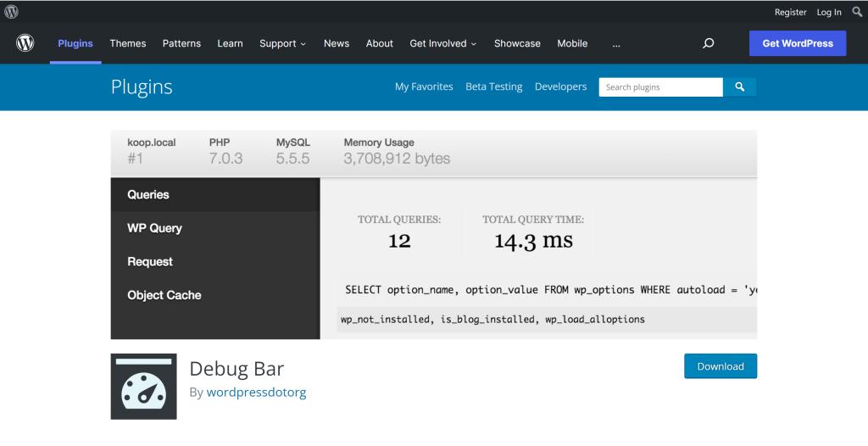868x446 pixels.
Task: Click the large WordPress logo in main navigation
Action: [x=25, y=43]
